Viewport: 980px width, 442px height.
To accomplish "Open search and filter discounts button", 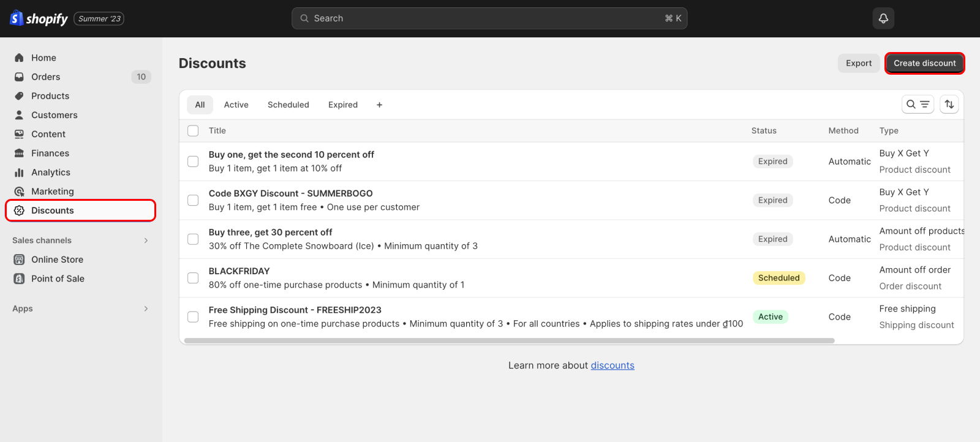I will (x=918, y=104).
